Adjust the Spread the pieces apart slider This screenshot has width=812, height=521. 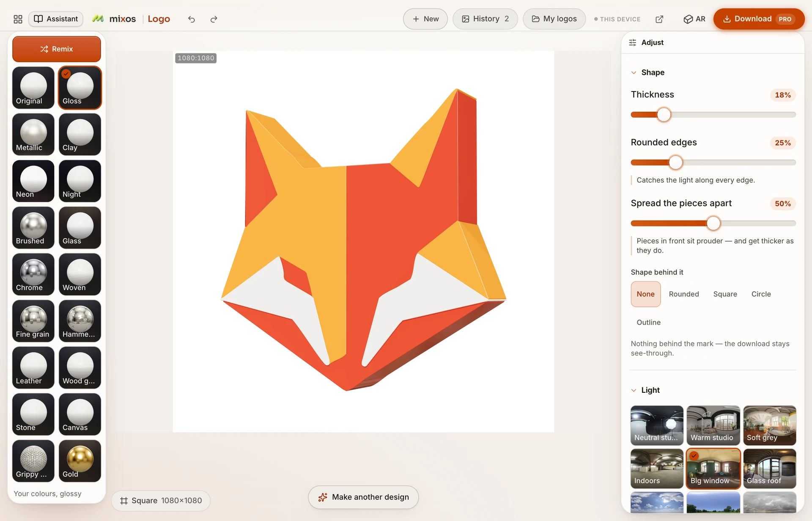point(713,223)
